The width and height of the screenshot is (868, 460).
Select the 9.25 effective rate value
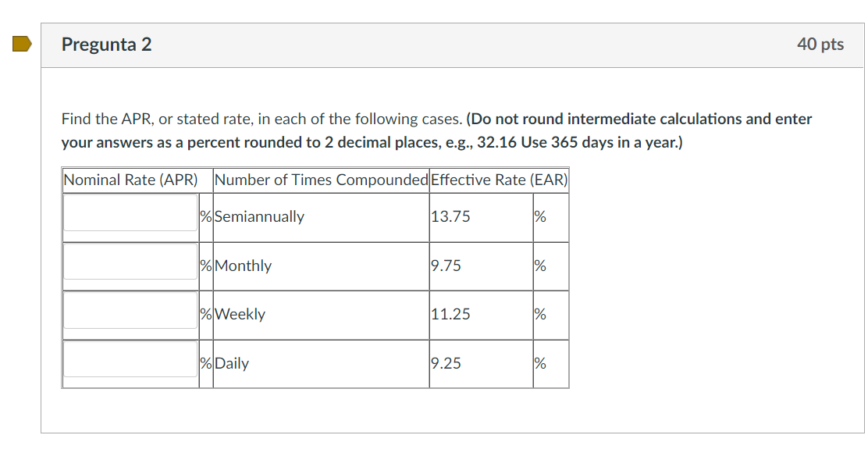click(445, 362)
